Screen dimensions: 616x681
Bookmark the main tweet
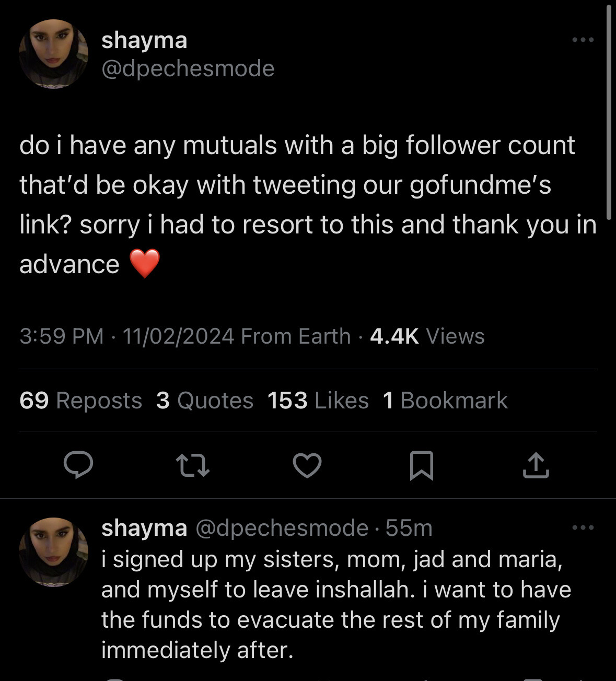(421, 465)
